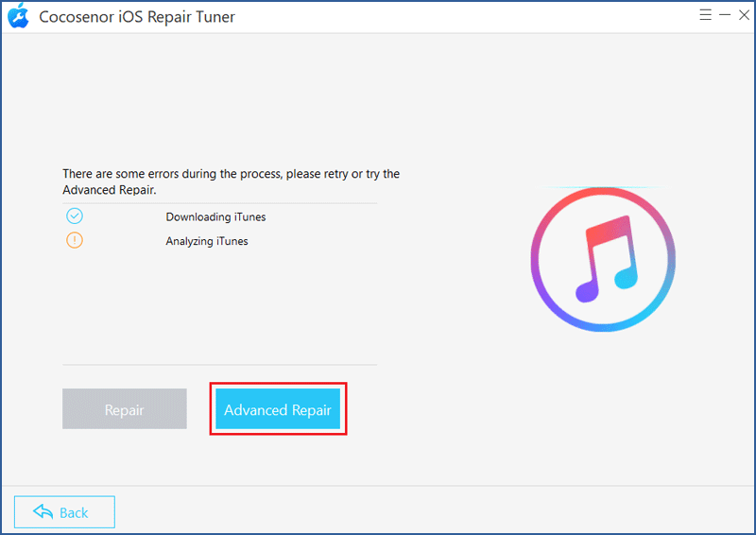The height and width of the screenshot is (535, 756).
Task: Click the iTunes music note logo
Action: click(603, 259)
